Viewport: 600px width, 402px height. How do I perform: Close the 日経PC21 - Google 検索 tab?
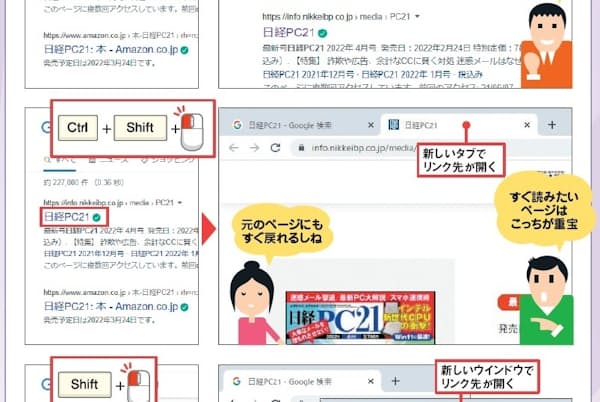(x=371, y=125)
